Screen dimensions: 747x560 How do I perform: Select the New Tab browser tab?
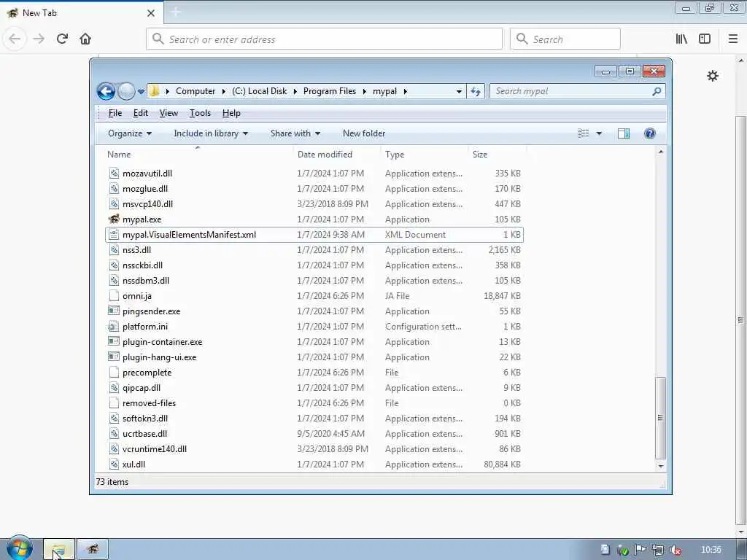(81, 13)
